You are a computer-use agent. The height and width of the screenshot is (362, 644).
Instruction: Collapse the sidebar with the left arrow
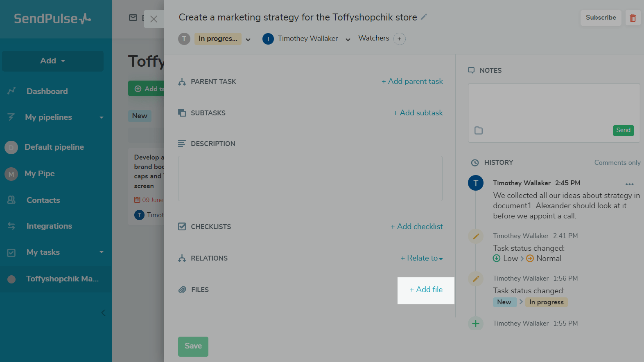coord(103,313)
